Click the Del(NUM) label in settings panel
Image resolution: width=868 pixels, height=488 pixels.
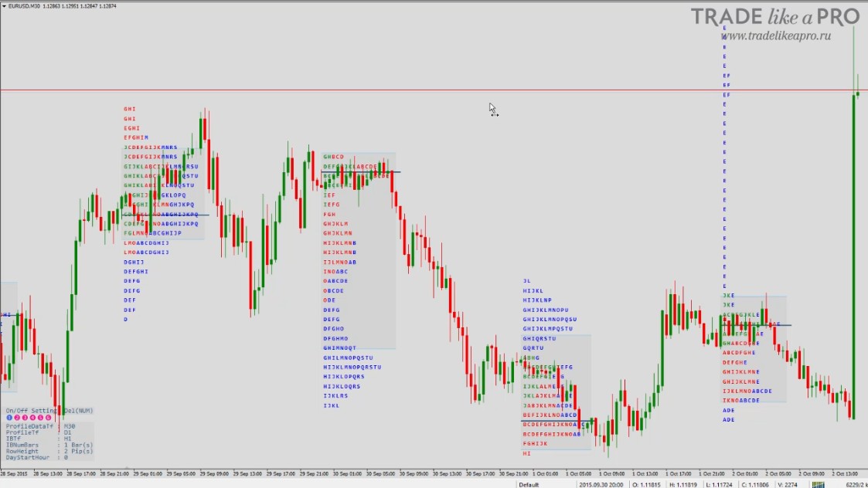coord(79,411)
